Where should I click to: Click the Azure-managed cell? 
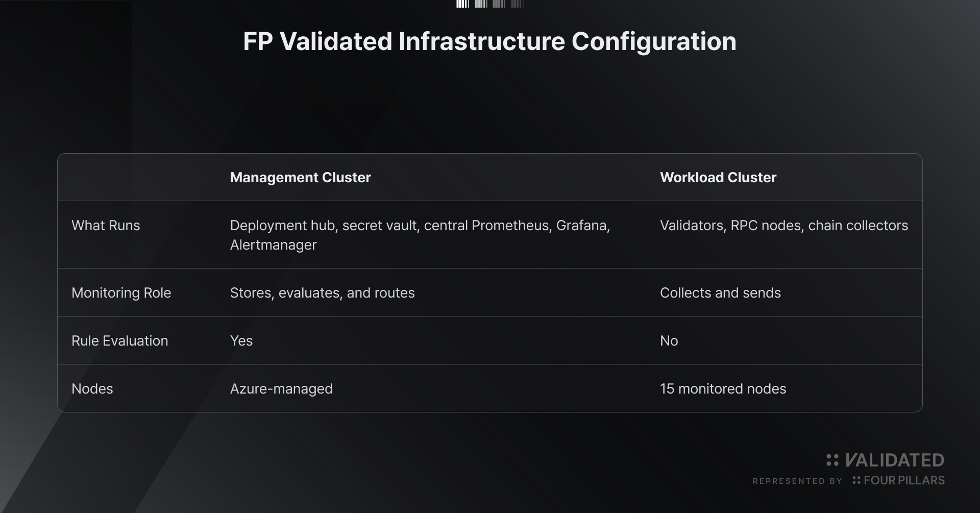point(281,389)
